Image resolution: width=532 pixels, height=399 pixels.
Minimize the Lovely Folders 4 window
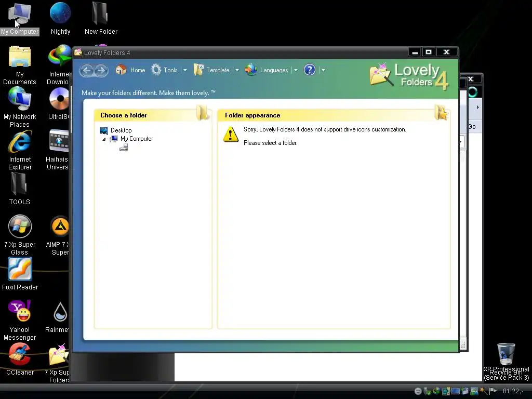415,52
